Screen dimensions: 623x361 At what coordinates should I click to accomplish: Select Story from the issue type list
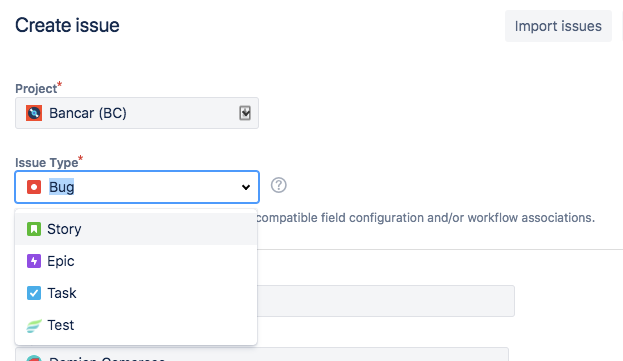tap(136, 229)
